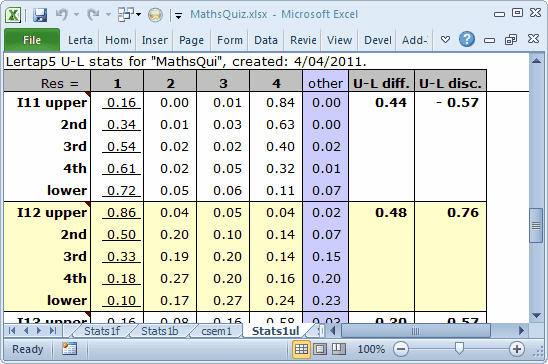This screenshot has width=548, height=364.
Task: Click the Ready status bar indicator
Action: click(x=27, y=349)
